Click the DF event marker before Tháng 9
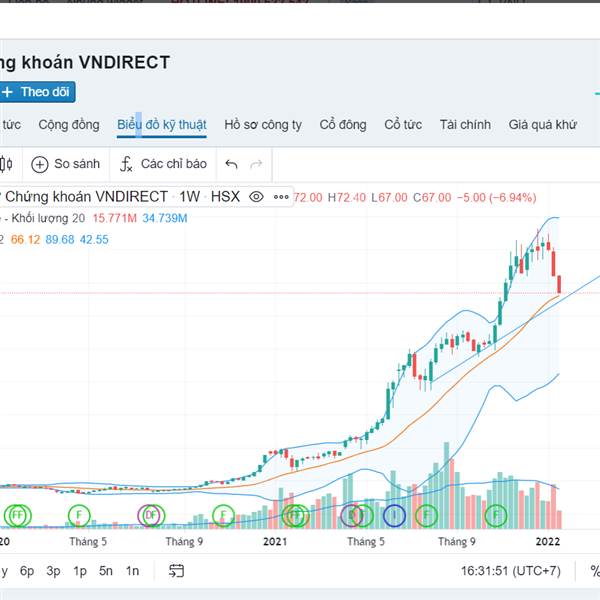 [151, 515]
